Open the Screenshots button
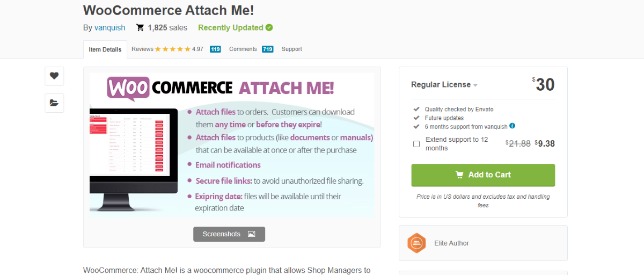Viewport: 644px width, 275px height. (x=229, y=234)
